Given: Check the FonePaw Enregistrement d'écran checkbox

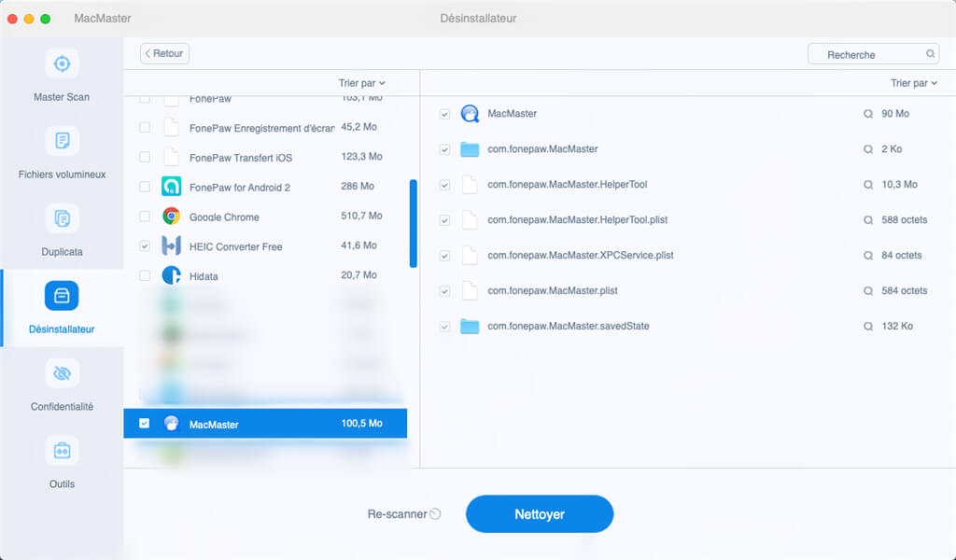Looking at the screenshot, I should tap(145, 127).
